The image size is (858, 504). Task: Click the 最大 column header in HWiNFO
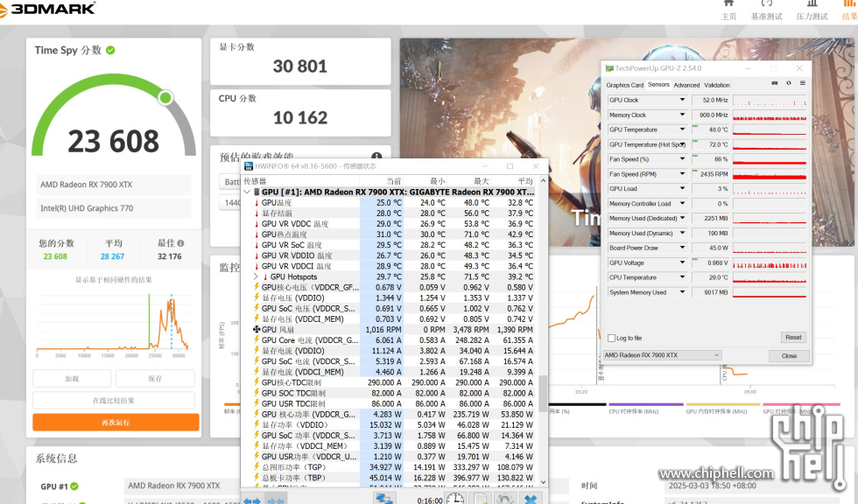481,181
